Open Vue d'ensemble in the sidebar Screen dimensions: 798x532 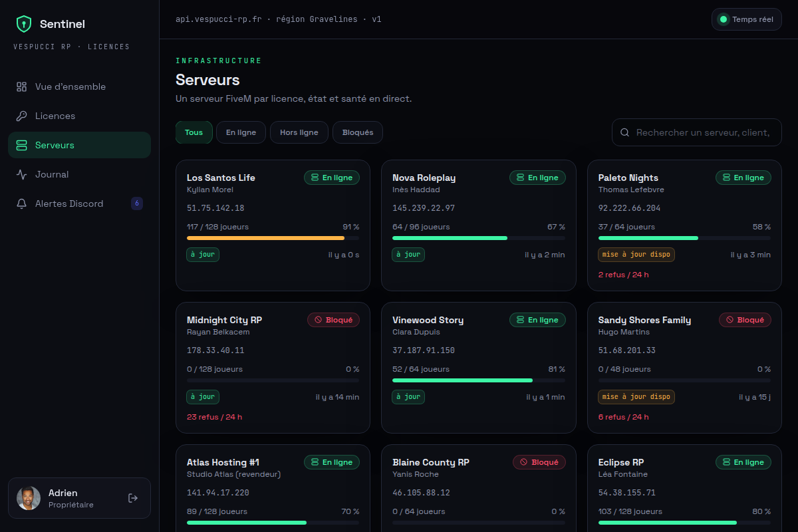coord(79,86)
